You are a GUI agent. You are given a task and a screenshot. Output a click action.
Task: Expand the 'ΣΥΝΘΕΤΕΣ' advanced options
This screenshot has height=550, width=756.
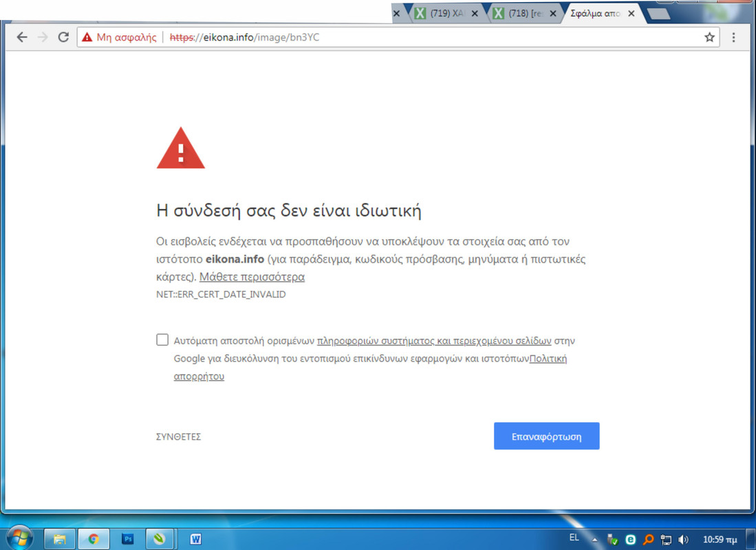coord(178,437)
